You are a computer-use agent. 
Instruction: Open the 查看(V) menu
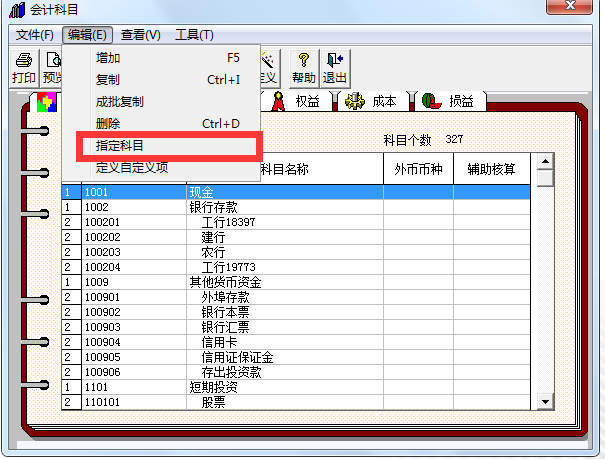click(x=140, y=35)
